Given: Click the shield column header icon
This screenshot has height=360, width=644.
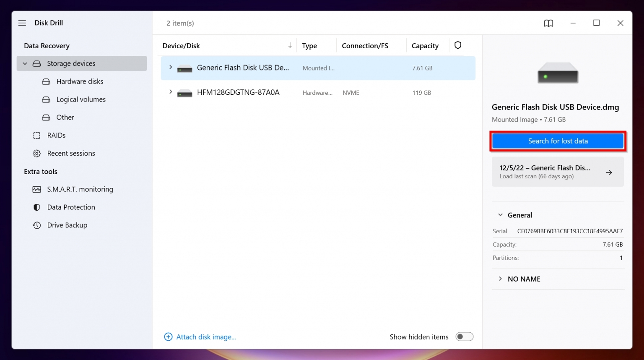Looking at the screenshot, I should click(x=458, y=45).
